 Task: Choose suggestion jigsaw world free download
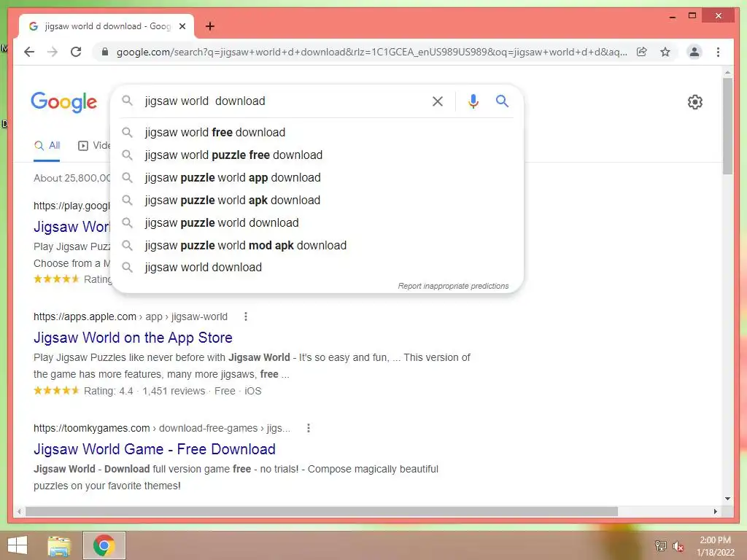(317, 133)
